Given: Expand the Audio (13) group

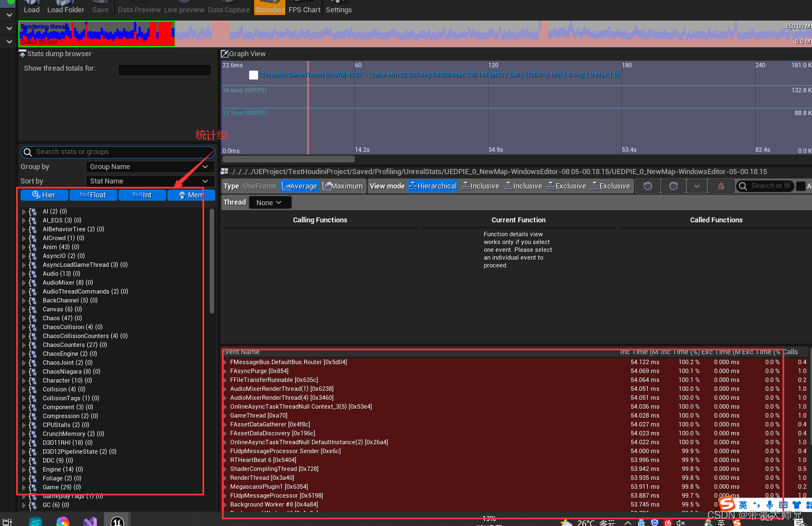Looking at the screenshot, I should (x=24, y=274).
